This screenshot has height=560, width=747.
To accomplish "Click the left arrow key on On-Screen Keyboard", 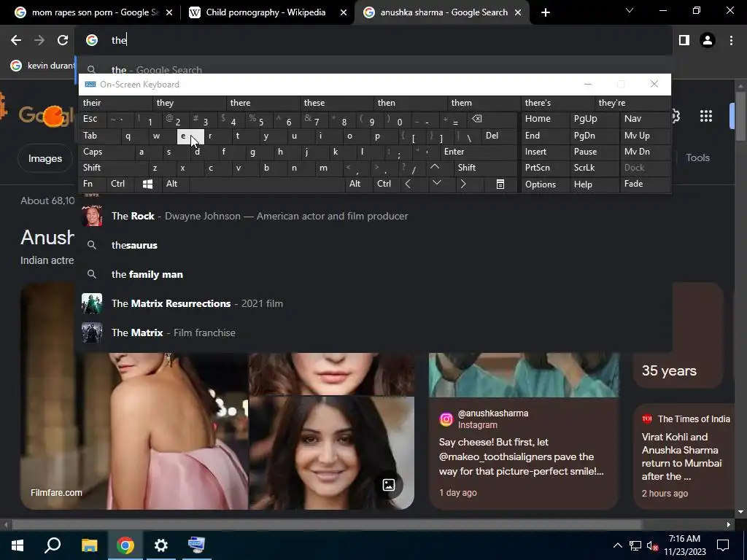I will [x=408, y=184].
